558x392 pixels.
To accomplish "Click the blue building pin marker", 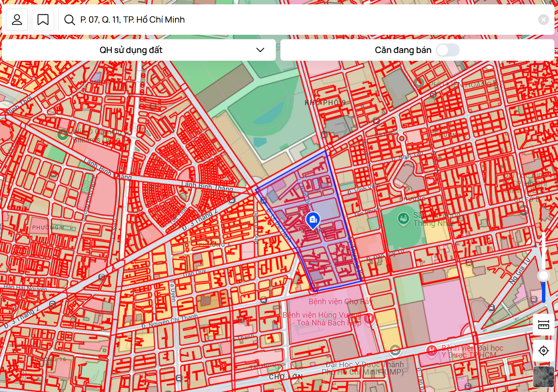I will pyautogui.click(x=313, y=220).
